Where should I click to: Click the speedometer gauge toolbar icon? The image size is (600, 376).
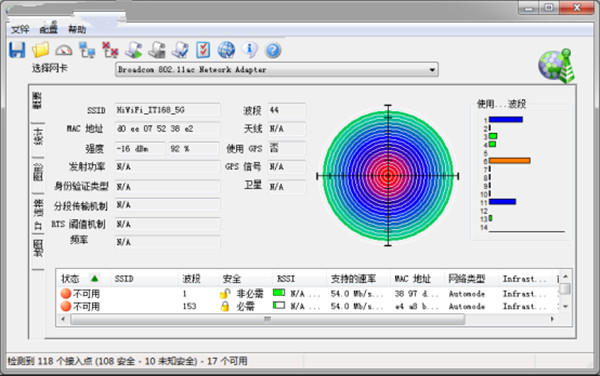pos(64,50)
